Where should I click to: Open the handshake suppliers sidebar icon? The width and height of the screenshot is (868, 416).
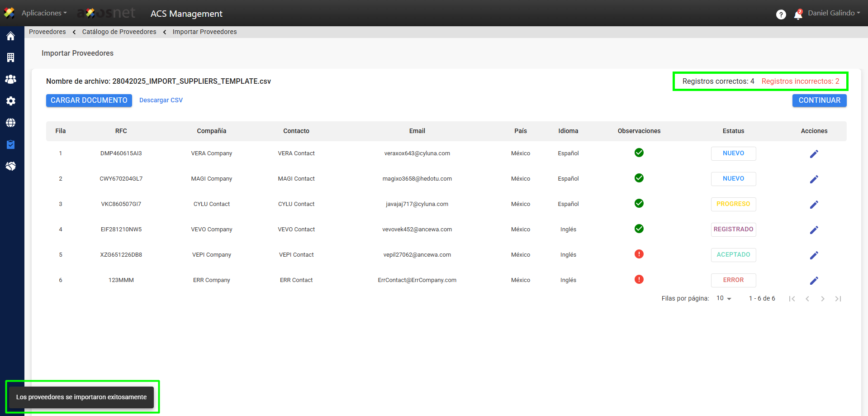10,166
